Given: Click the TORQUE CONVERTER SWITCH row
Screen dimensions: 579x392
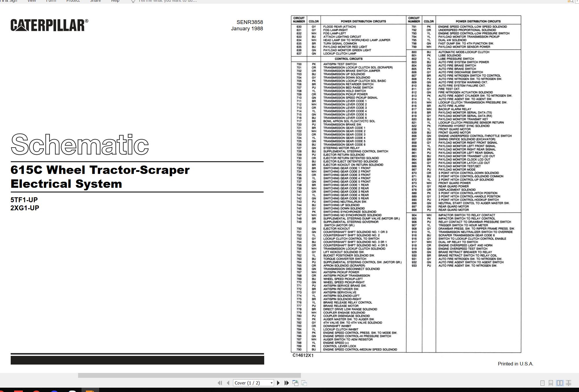Looking at the screenshot, I should (x=348, y=259).
